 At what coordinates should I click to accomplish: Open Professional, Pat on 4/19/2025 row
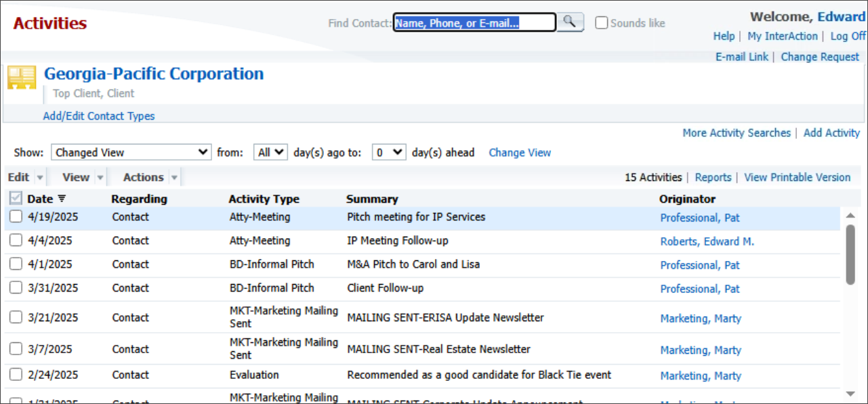pos(700,218)
